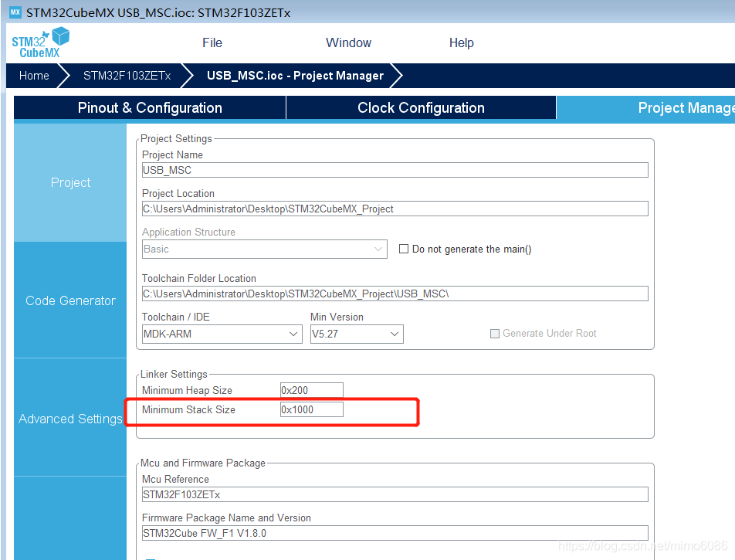Click the Project Settings group label
Image resolution: width=735 pixels, height=560 pixels.
176,139
